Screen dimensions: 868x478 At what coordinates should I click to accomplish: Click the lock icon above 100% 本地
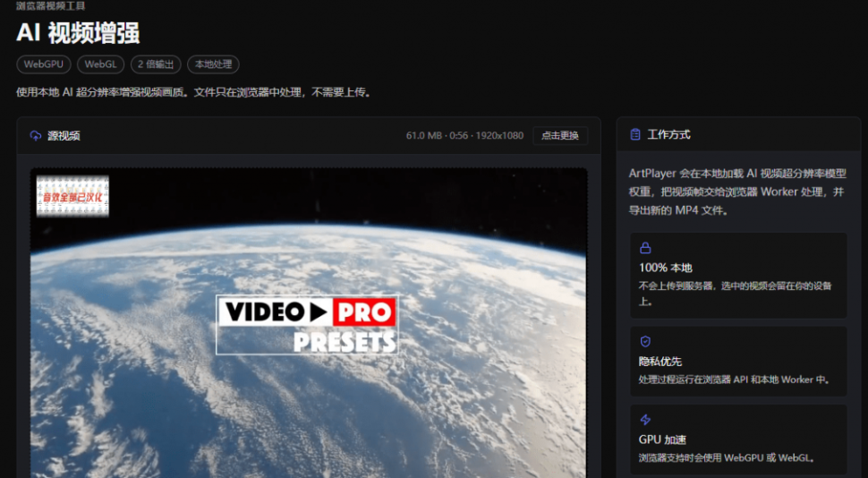tap(645, 248)
